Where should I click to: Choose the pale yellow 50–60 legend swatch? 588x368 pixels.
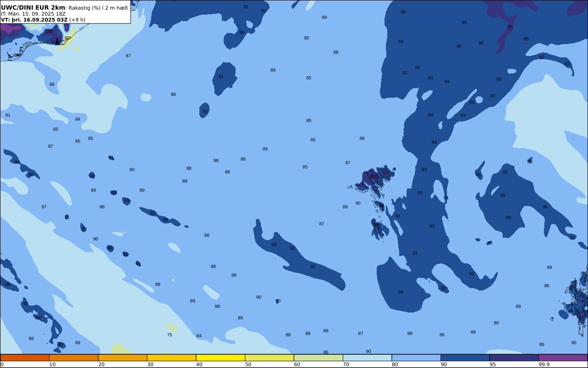(x=269, y=357)
